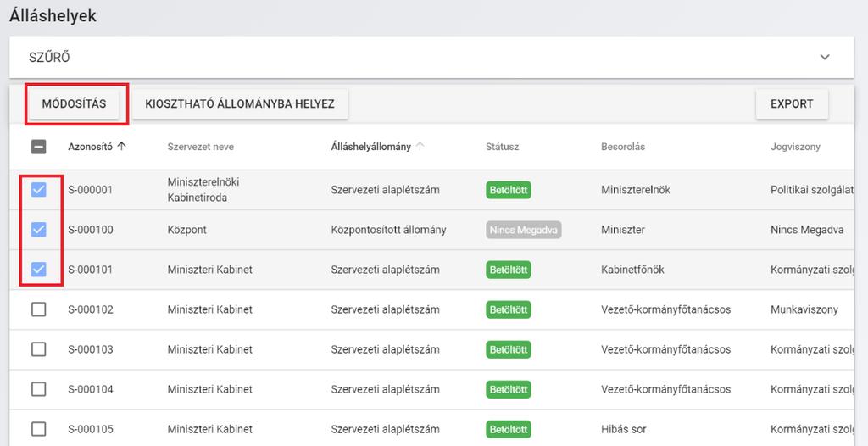Click the Azonosító column header text
Image resolution: width=868 pixels, height=446 pixels.
click(x=90, y=147)
